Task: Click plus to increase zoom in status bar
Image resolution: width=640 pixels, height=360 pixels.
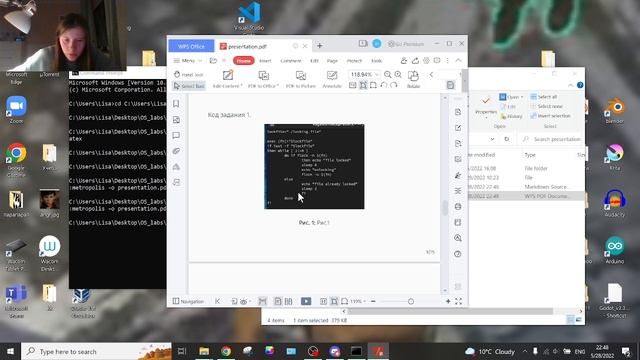Action: [448, 301]
